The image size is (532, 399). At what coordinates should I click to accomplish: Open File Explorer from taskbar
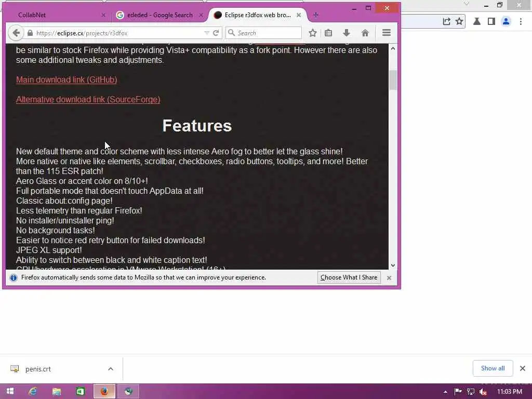pos(56,392)
